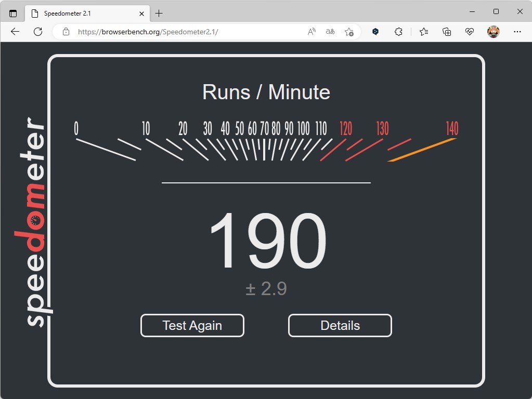Open Settings and more menu
Screen dimensions: 532x399
(x=517, y=32)
